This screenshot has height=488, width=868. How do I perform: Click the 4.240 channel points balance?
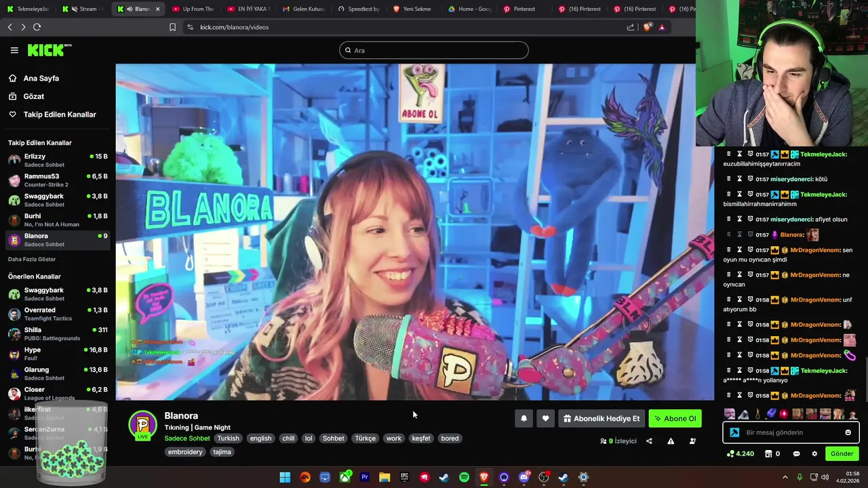(740, 453)
